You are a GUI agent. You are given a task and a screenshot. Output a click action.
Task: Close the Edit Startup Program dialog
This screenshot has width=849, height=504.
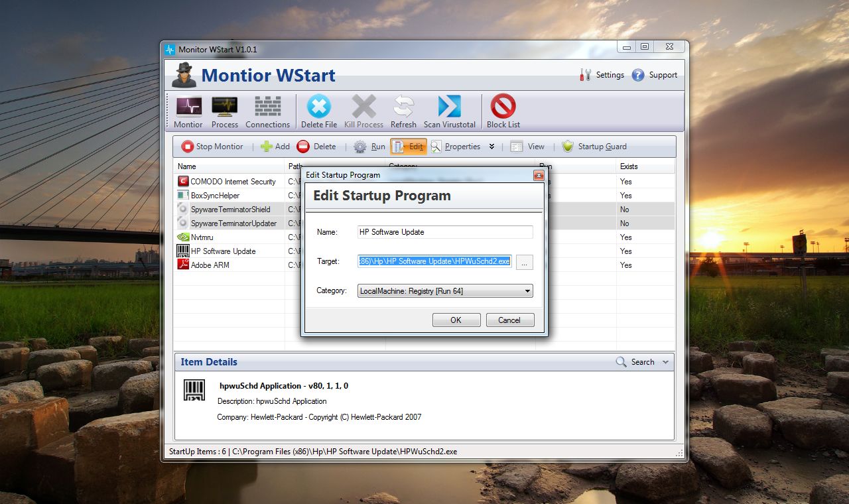coord(539,176)
